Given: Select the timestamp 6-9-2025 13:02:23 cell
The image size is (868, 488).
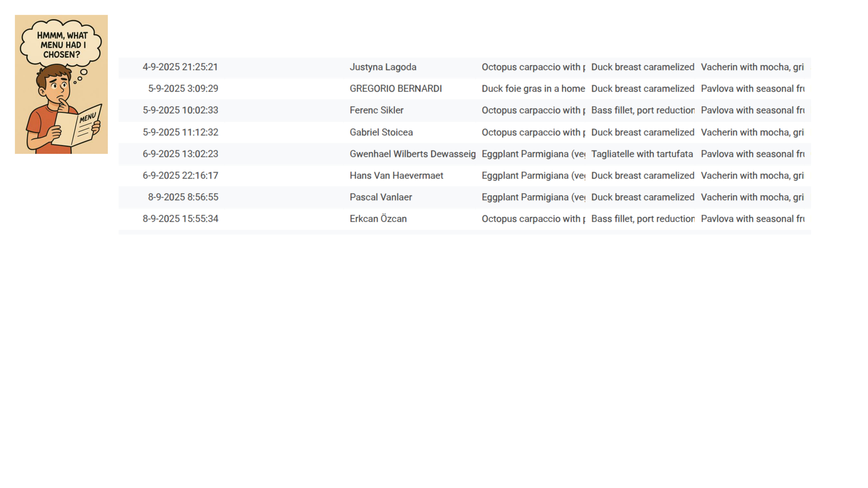Looking at the screenshot, I should pyautogui.click(x=180, y=154).
